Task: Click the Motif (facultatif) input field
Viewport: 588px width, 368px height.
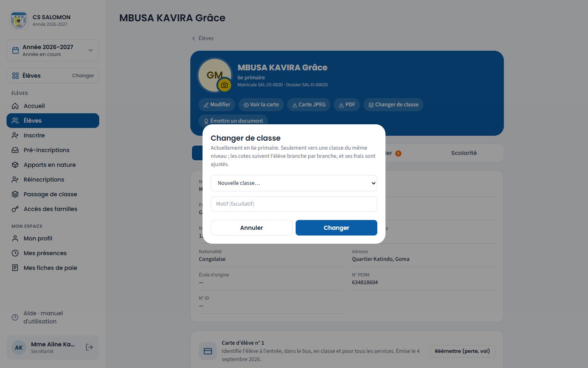Action: (294, 204)
